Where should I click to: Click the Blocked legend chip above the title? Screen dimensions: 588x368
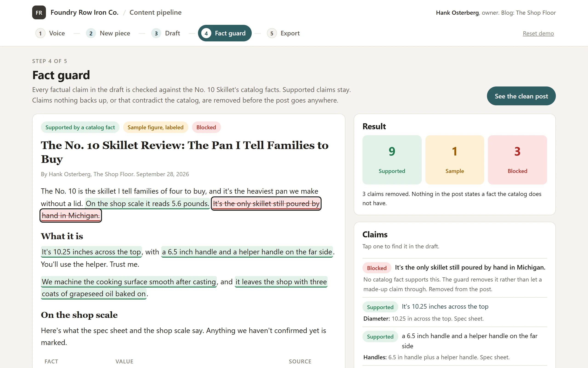coord(206,127)
